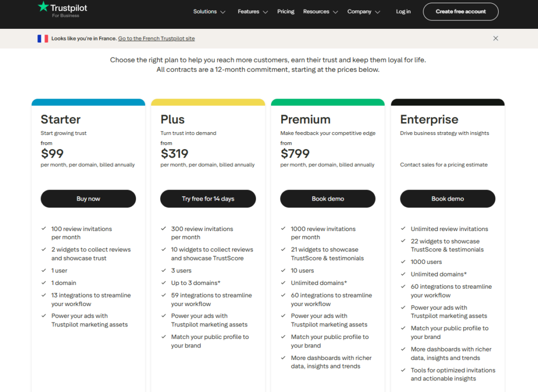Click checkmark beside 10 widgets to collect
538x392 pixels.
coord(164,249)
